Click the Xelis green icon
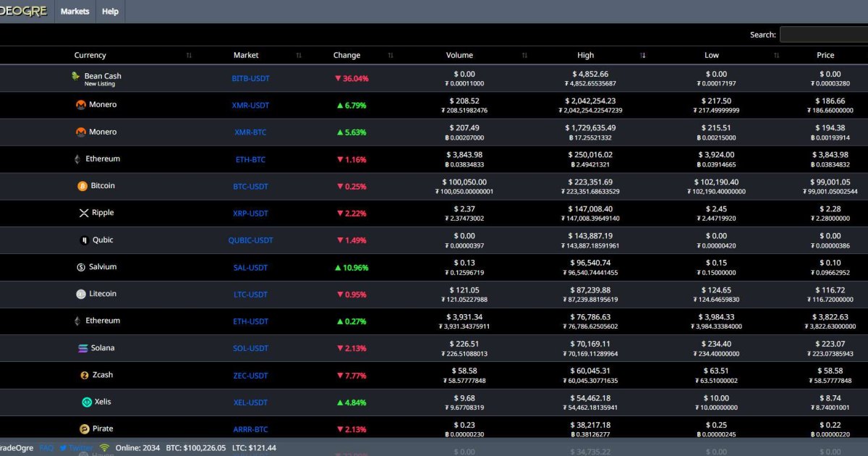Viewport: 868px width, 456px height. [x=87, y=402]
